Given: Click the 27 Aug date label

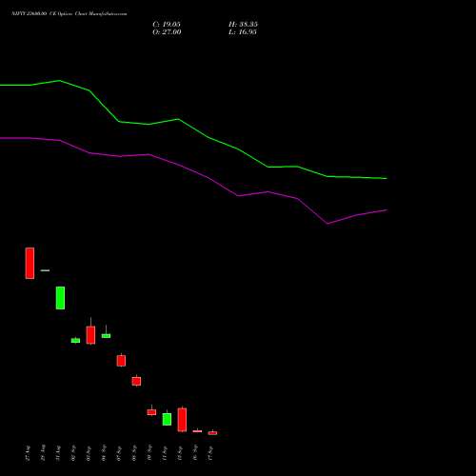Looking at the screenshot, I should (28, 453).
